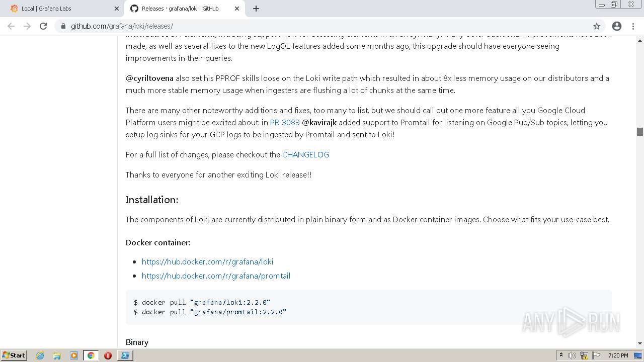Click the docker pull grafana/promtail:2.2.0 command
Screen dimensions: 644x362
pyautogui.click(x=210, y=312)
